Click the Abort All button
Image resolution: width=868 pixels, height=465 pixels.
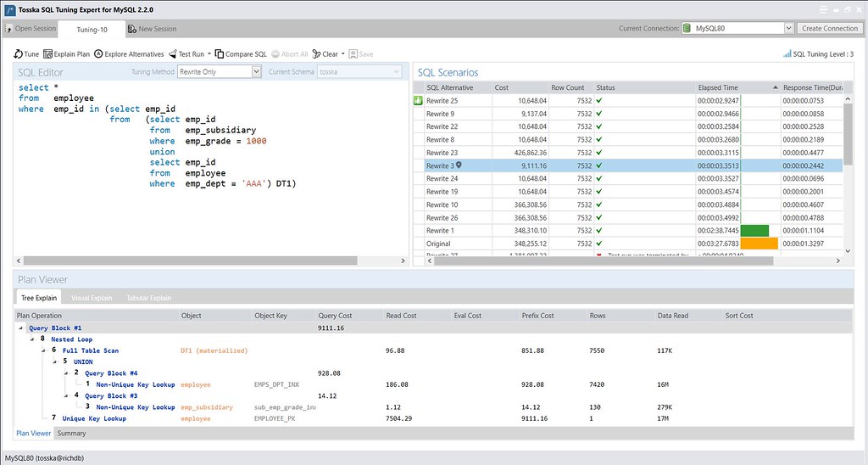point(290,53)
